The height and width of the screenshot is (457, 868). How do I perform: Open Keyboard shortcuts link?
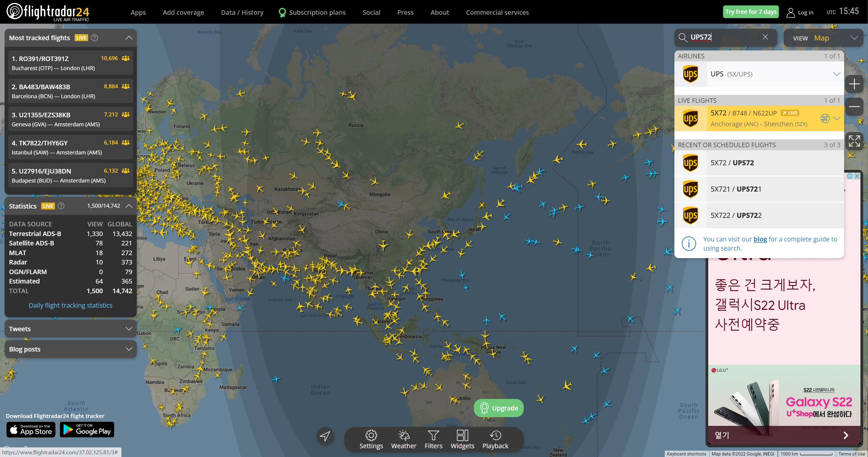click(x=686, y=454)
